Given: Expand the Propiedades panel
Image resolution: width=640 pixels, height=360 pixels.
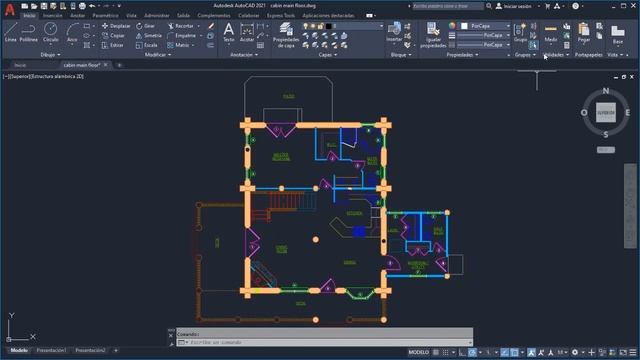Looking at the screenshot, I should (462, 55).
